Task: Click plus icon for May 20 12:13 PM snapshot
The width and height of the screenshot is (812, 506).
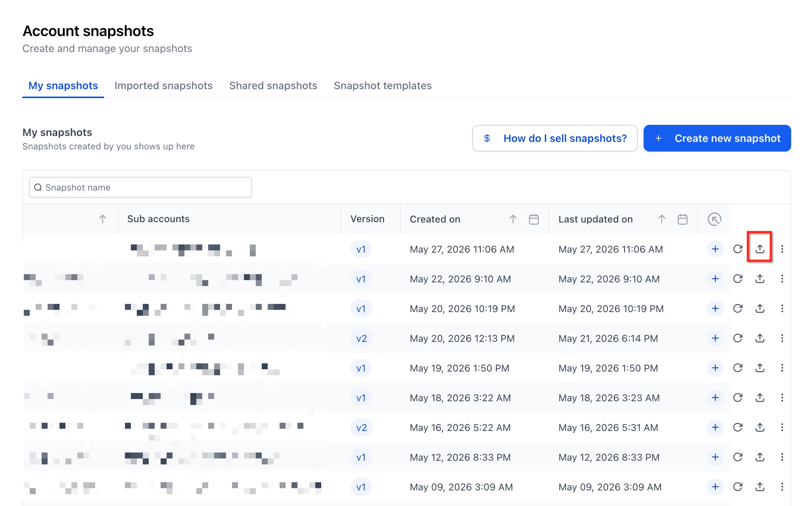Action: click(x=715, y=338)
